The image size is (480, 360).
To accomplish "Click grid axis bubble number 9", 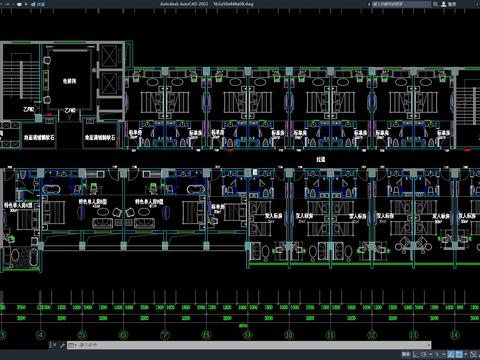I will tap(248, 334).
